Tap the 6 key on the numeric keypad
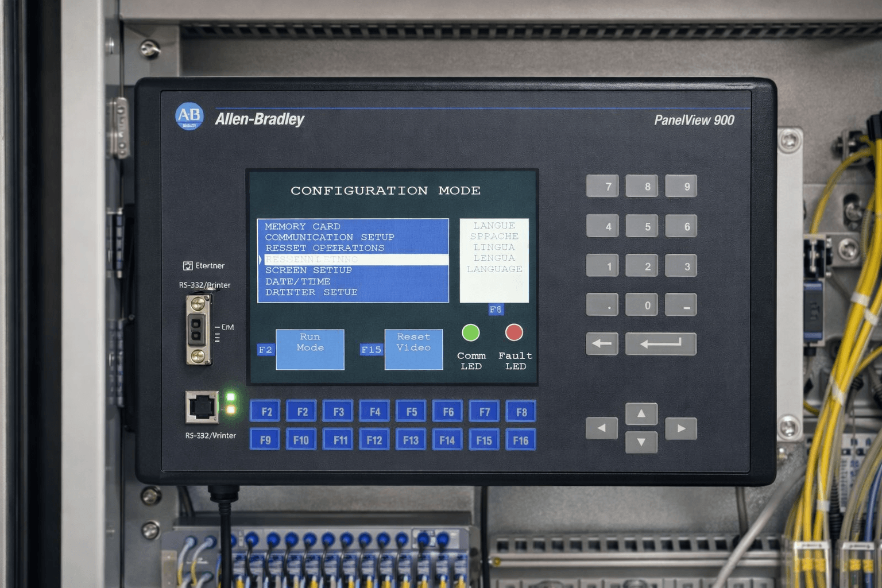 681,226
